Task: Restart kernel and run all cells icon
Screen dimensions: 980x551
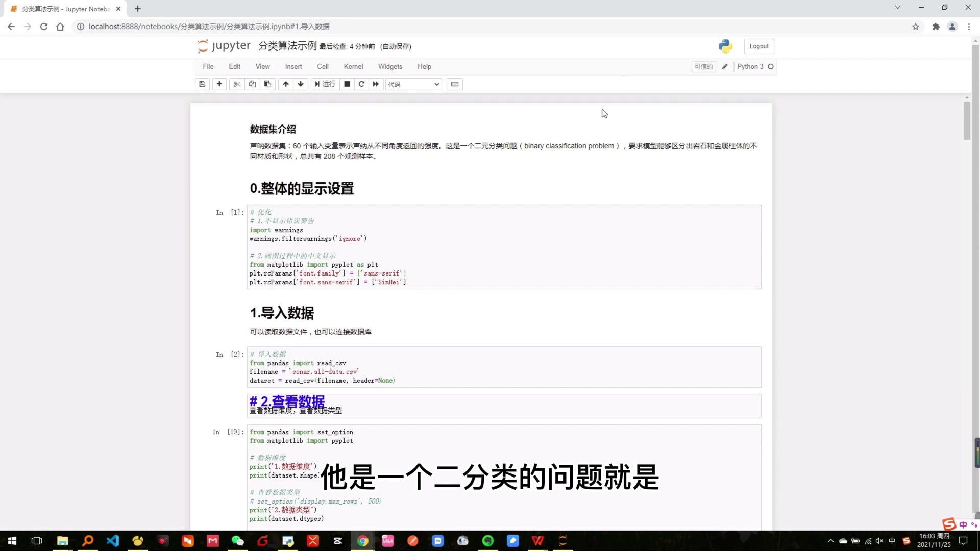Action: [x=376, y=84]
